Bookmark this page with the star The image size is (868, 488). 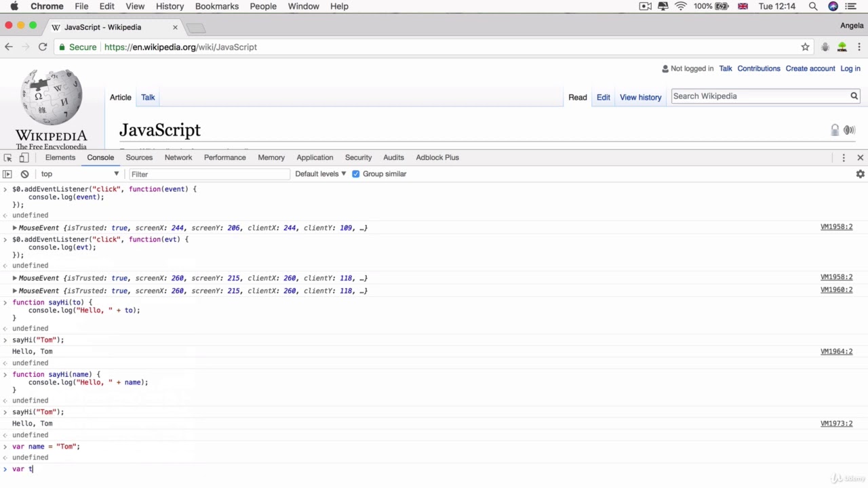(805, 47)
